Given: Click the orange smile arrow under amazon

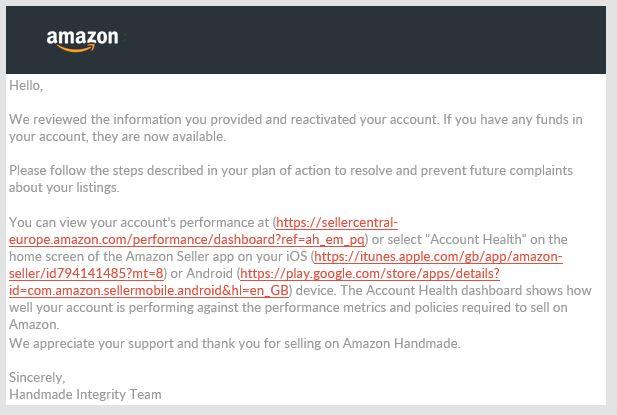Looking at the screenshot, I should pos(76,48).
